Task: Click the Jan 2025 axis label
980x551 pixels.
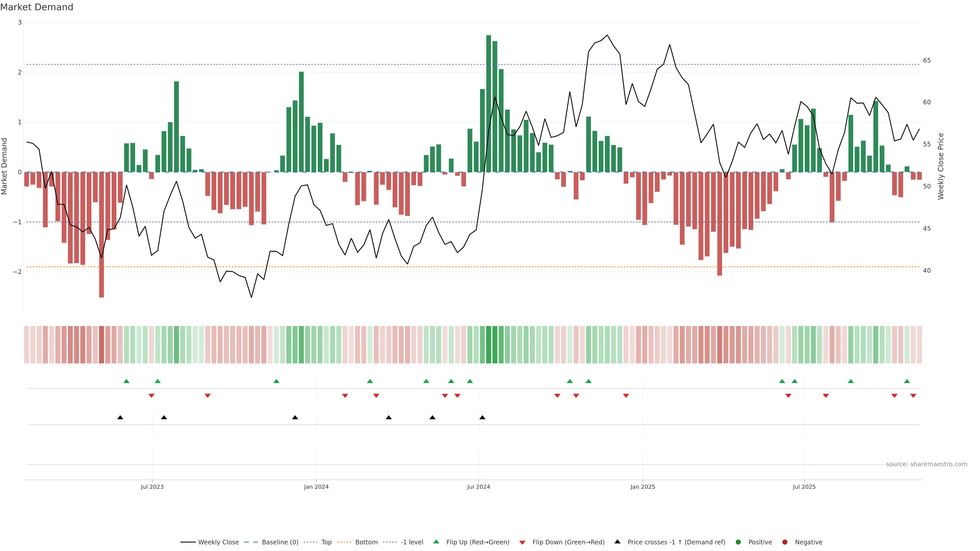Action: click(x=643, y=487)
